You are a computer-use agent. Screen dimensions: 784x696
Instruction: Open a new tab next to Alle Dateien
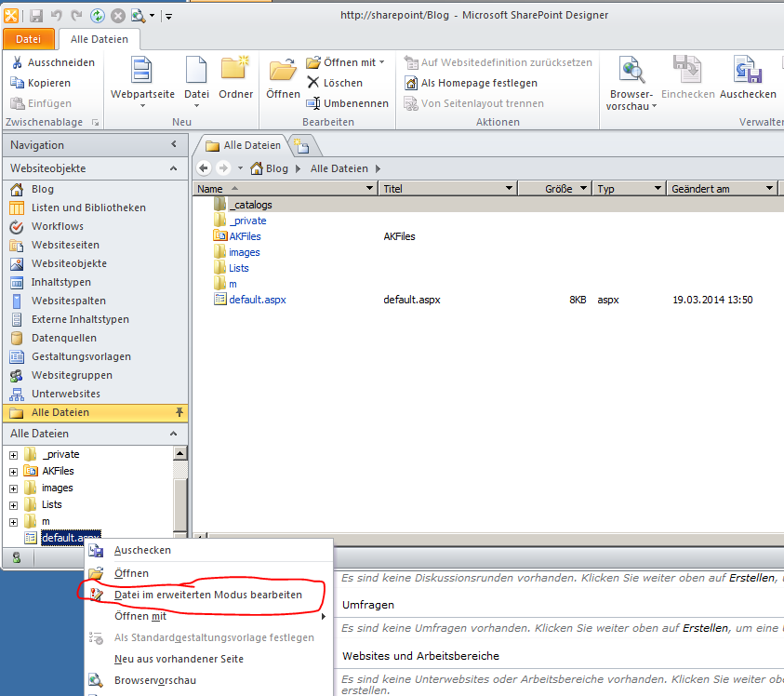301,145
